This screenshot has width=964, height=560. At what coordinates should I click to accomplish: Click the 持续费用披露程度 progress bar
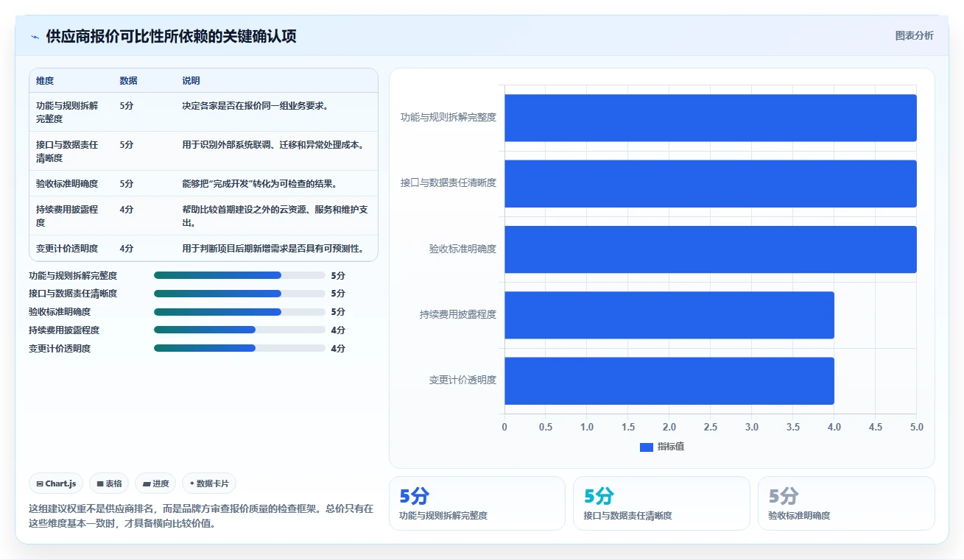tap(239, 330)
